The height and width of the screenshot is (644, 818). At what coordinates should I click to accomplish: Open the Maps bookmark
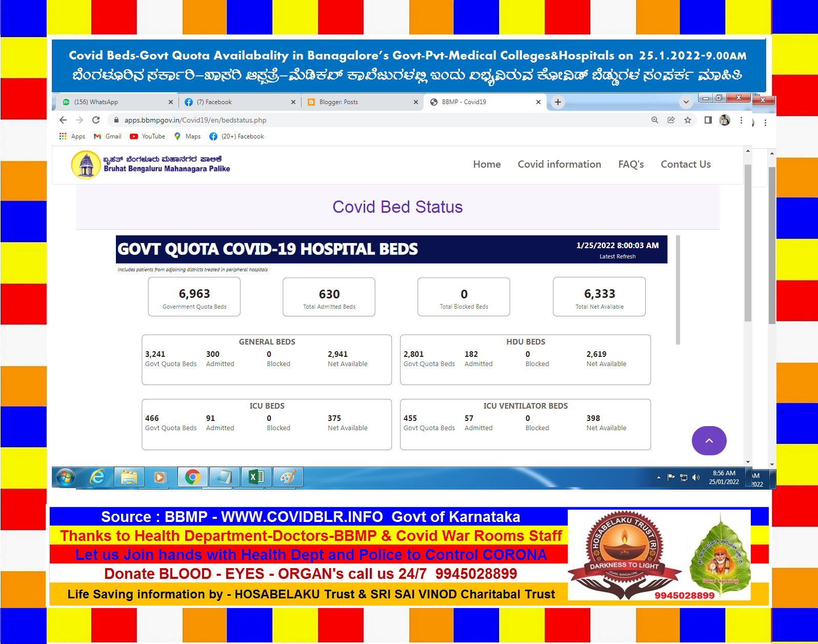pos(187,136)
